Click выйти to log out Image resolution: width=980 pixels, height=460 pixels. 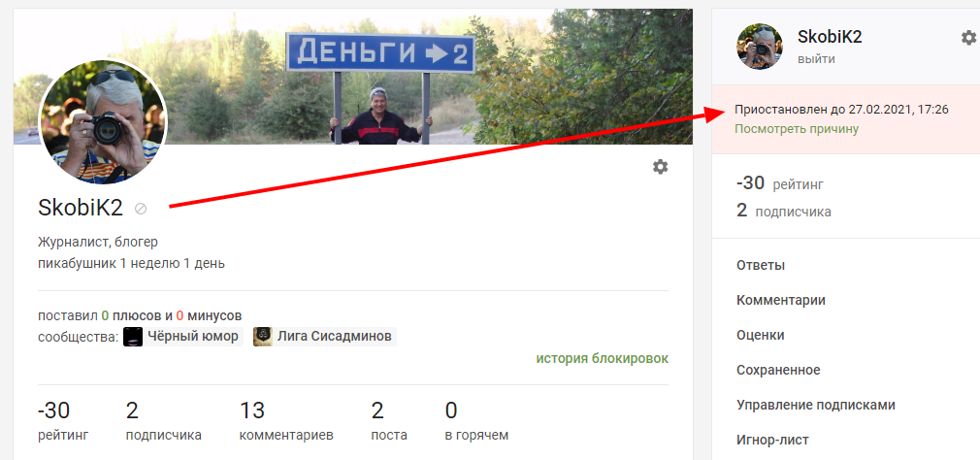pyautogui.click(x=816, y=59)
